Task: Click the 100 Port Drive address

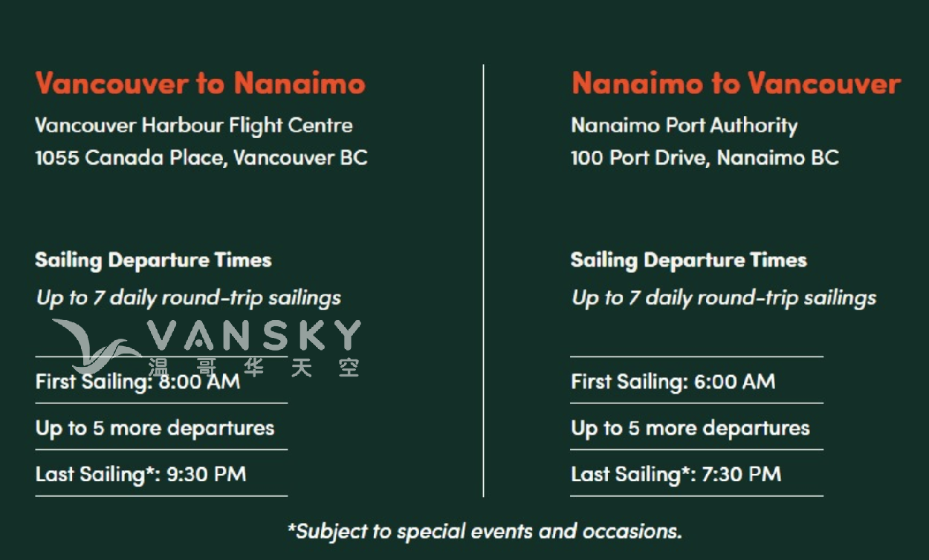Action: [705, 157]
